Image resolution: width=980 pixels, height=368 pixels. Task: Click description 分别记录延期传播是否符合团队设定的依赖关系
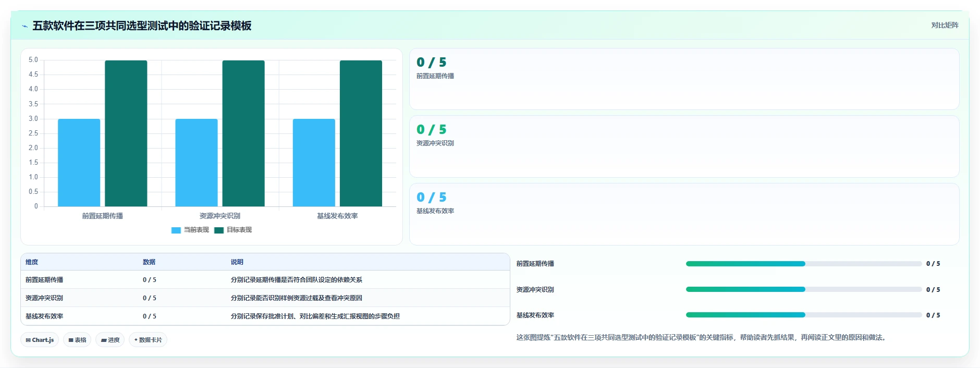(x=297, y=280)
